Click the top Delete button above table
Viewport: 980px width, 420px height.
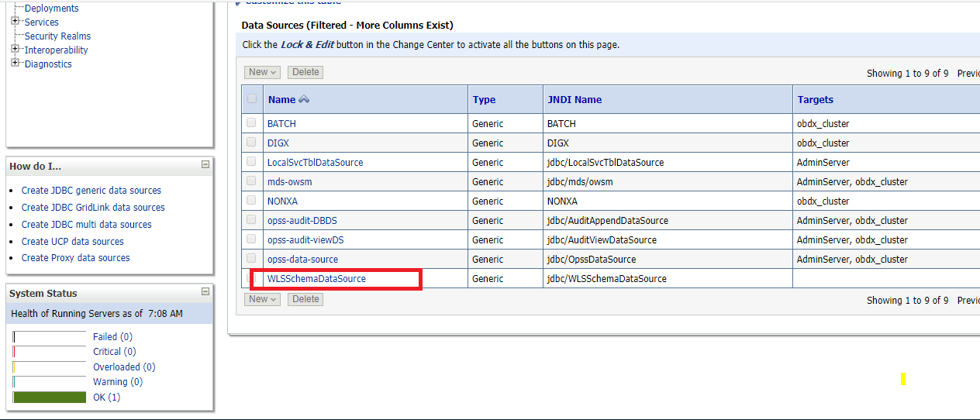[305, 72]
